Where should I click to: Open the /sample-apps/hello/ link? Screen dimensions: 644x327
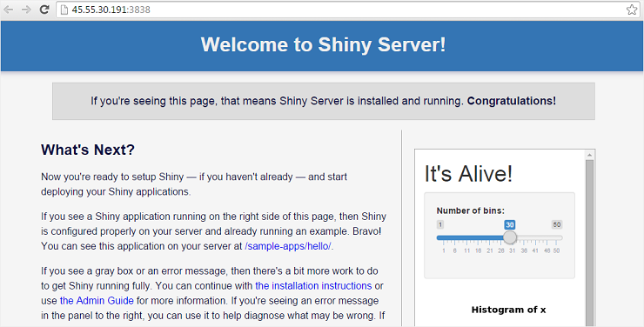287,246
